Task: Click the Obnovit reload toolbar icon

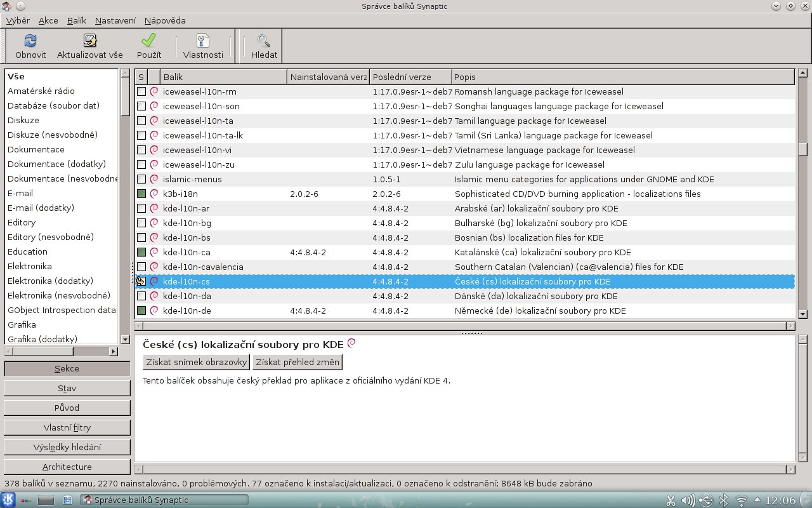Action: pos(30,41)
